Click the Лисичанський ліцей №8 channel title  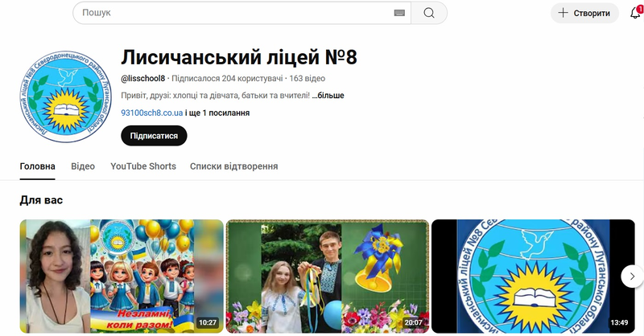238,57
